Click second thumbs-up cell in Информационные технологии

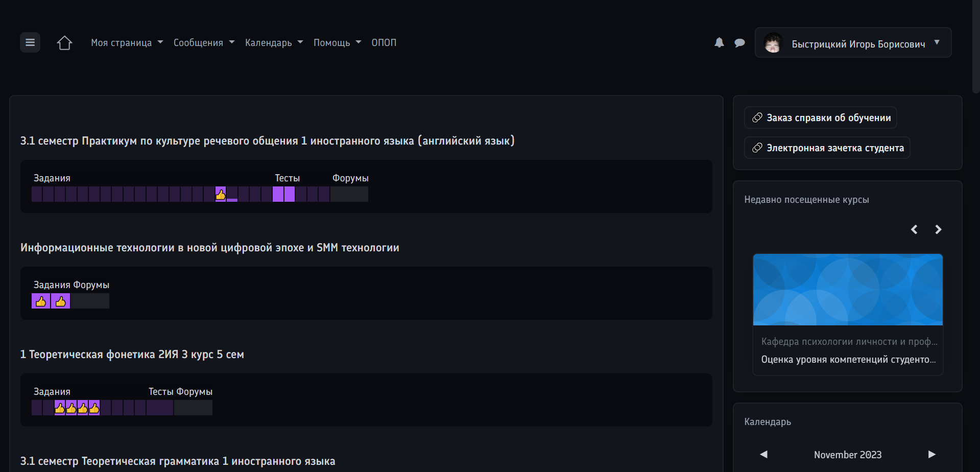point(60,301)
